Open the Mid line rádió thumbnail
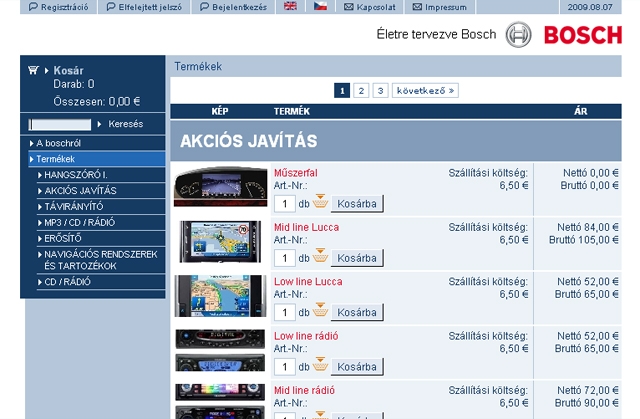 pos(220,401)
